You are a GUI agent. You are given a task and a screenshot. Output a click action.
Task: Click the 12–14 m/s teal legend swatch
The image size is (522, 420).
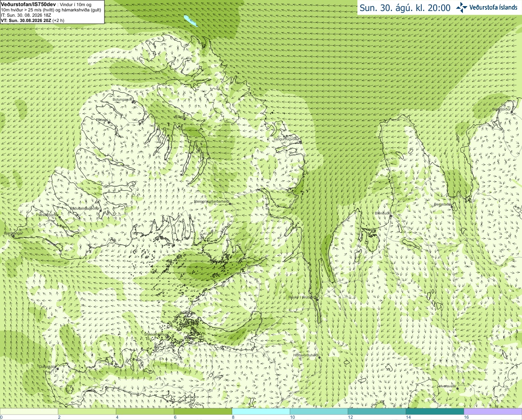click(x=377, y=411)
